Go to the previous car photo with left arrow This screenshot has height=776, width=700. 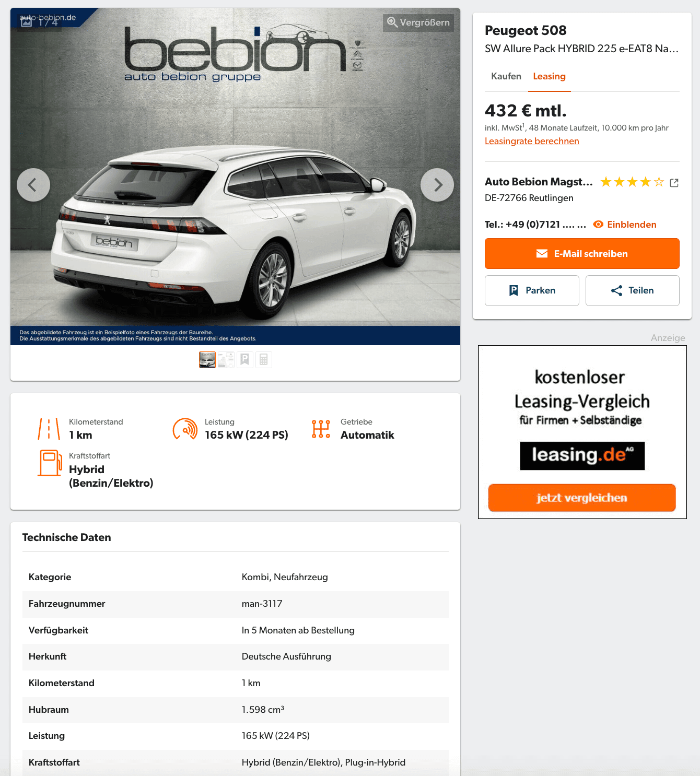tap(33, 185)
